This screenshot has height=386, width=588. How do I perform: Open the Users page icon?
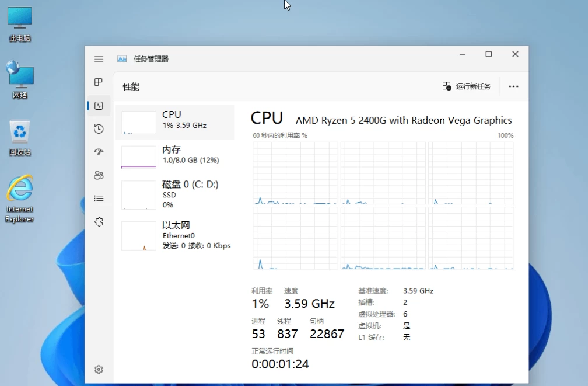click(99, 175)
